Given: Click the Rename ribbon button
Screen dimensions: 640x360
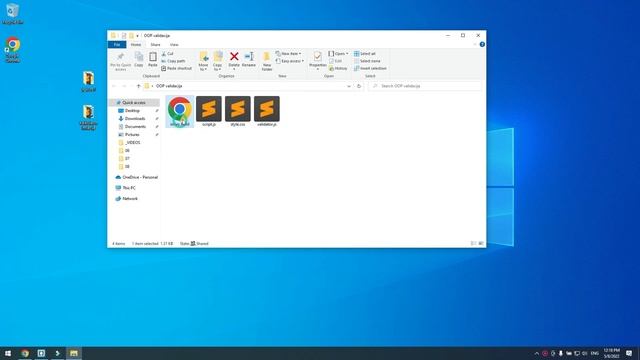Looking at the screenshot, I should tap(249, 60).
